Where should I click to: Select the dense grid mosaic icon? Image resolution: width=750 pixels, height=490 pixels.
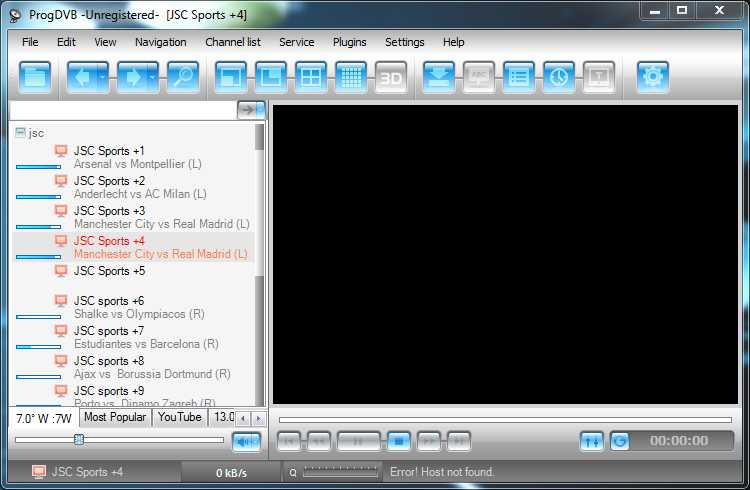(351, 77)
